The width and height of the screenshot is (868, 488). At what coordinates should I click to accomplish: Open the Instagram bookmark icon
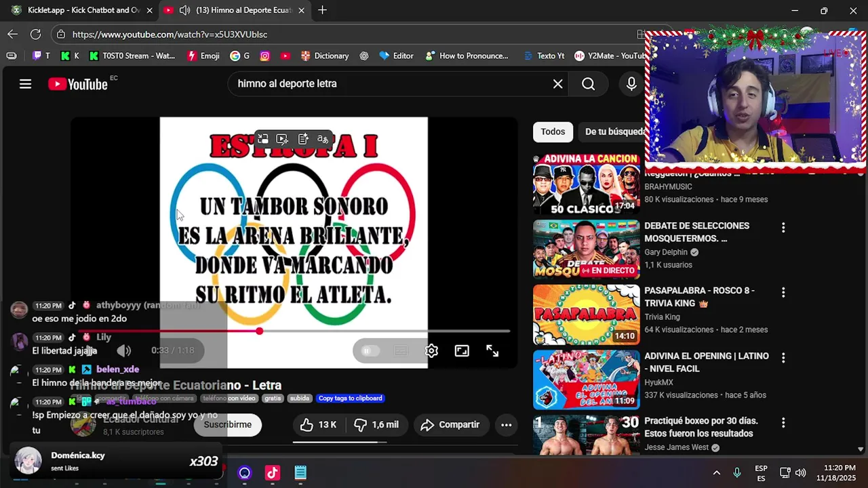pos(265,56)
